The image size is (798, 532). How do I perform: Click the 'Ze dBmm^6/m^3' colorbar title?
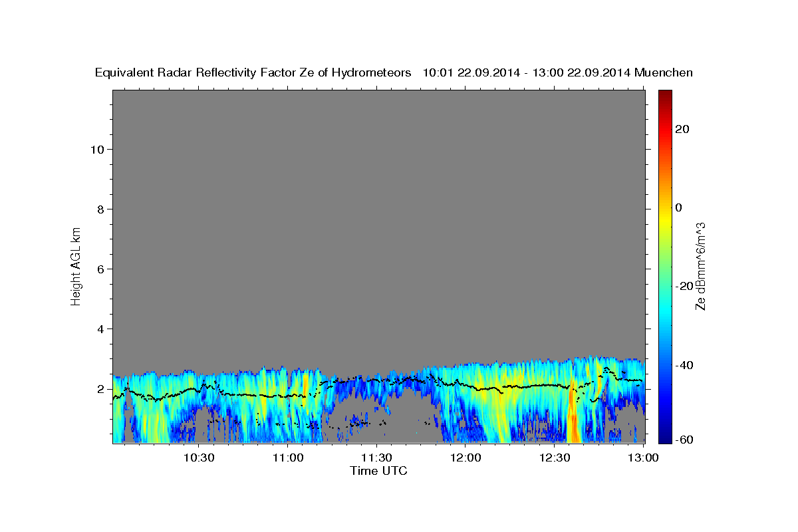(x=700, y=266)
